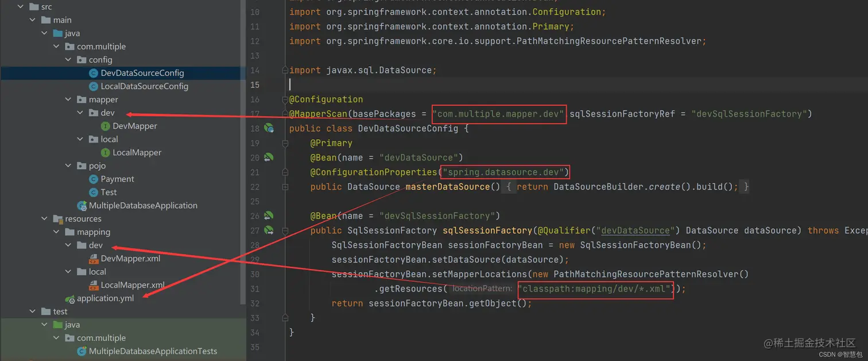This screenshot has width=868, height=361.
Task: Select LocalMapper.xml in the mapping folder
Action: pyautogui.click(x=133, y=285)
